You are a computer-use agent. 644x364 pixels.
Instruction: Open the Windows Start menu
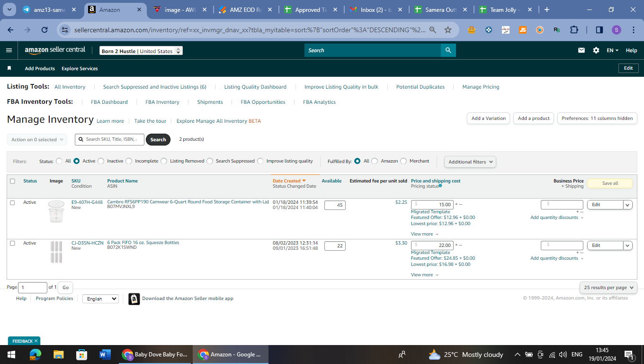(11, 355)
